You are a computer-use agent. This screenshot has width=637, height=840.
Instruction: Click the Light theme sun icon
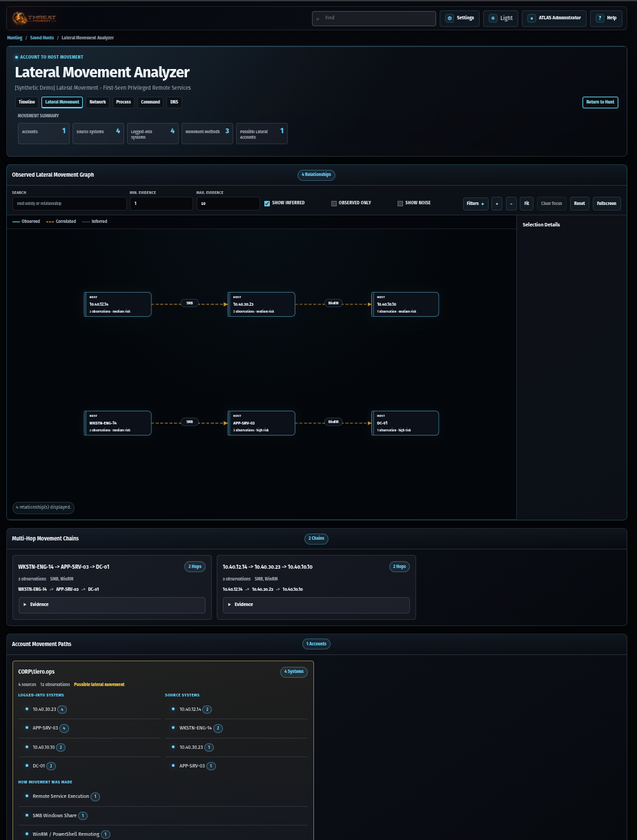point(493,18)
